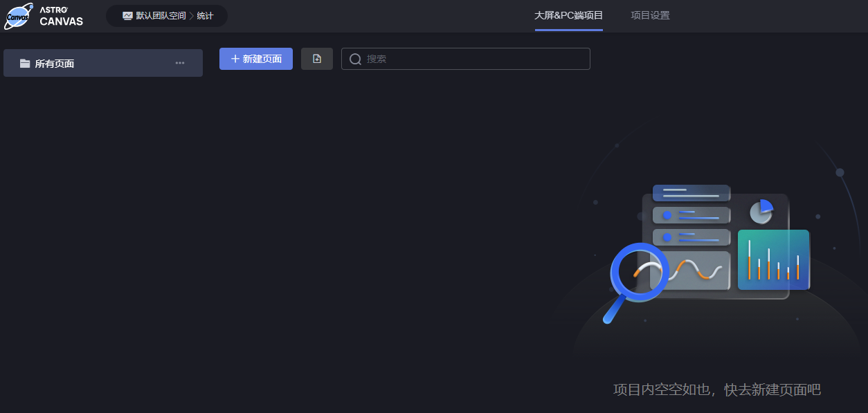Screen dimensions: 868x413
Task: Select the 所有页面 folder
Action: pyautogui.click(x=103, y=63)
